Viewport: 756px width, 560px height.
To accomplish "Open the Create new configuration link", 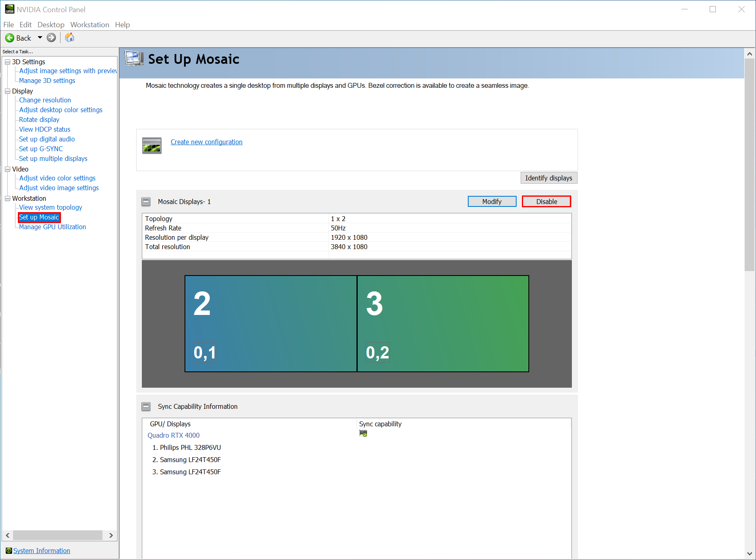I will (206, 142).
